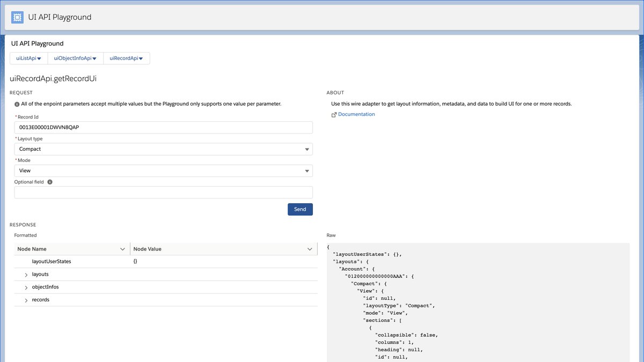Click the UI API Playground app icon

17,17
